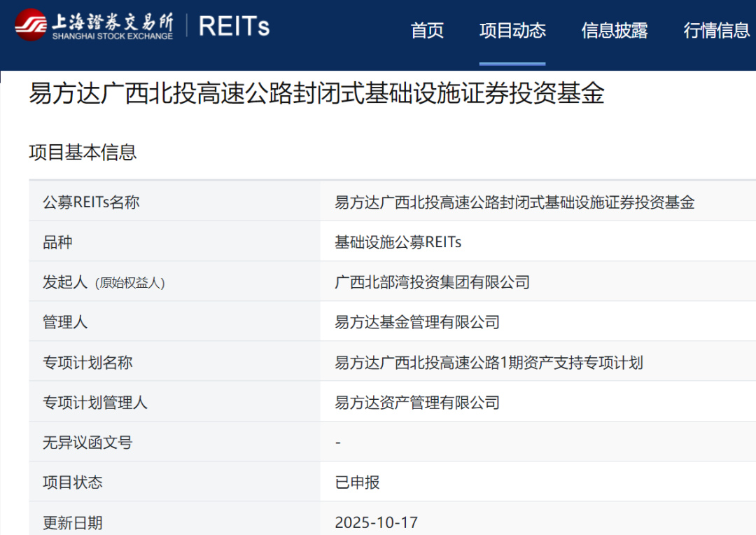Viewport: 756px width, 535px height.
Task: Click the 无异议函文号 row label
Action: pos(87,443)
